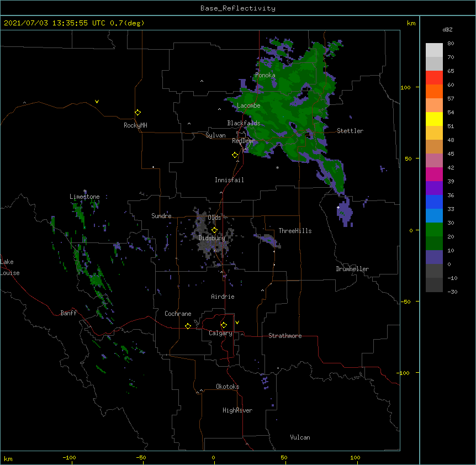Viewport: 476px width, 465px height.
Task: Click the ThreeHills town label
Action: click(x=295, y=231)
